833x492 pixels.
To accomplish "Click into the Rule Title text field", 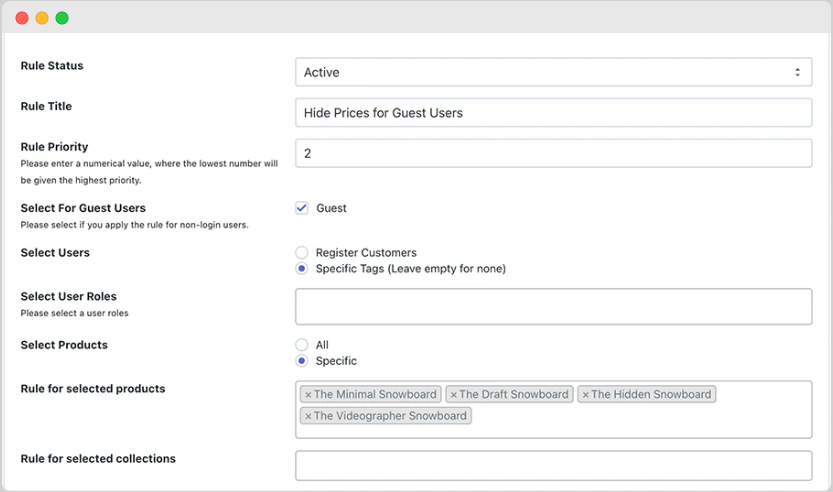I will [x=553, y=113].
